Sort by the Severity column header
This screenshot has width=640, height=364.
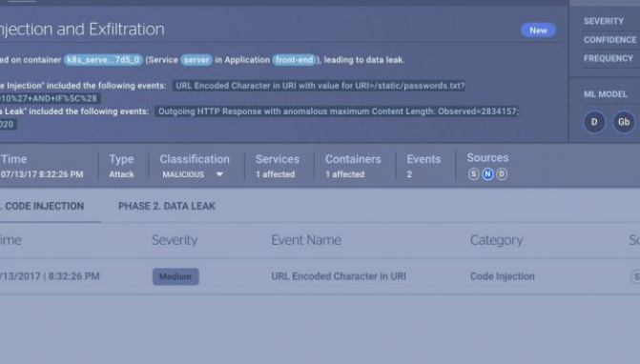coord(175,240)
